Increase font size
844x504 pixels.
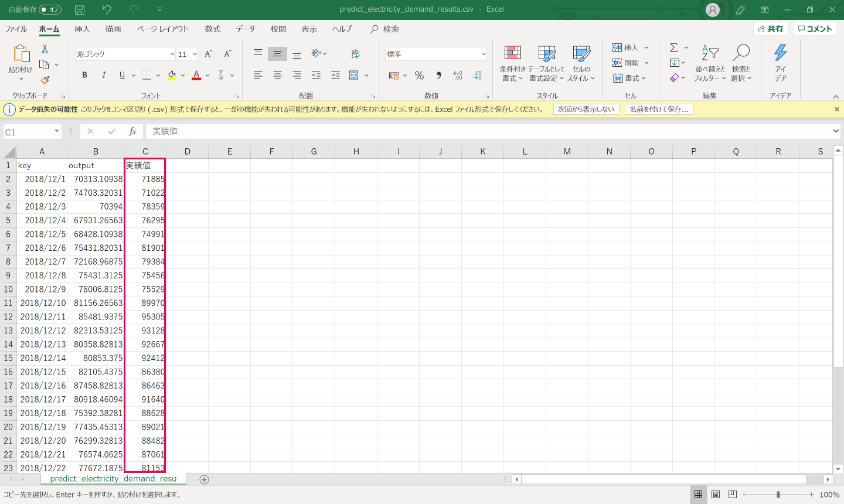tap(209, 54)
